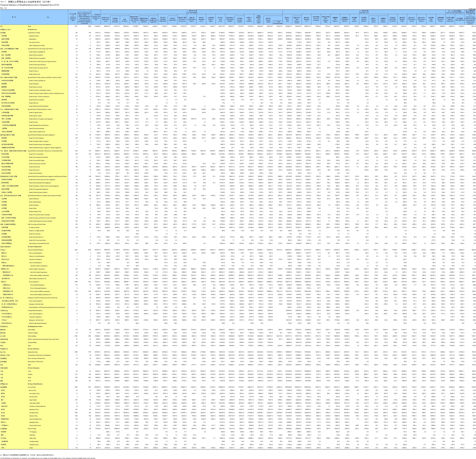Screen dimensions: 476x459
Task: Click the "By Retail Sector" heading
Action: click(32, 29)
